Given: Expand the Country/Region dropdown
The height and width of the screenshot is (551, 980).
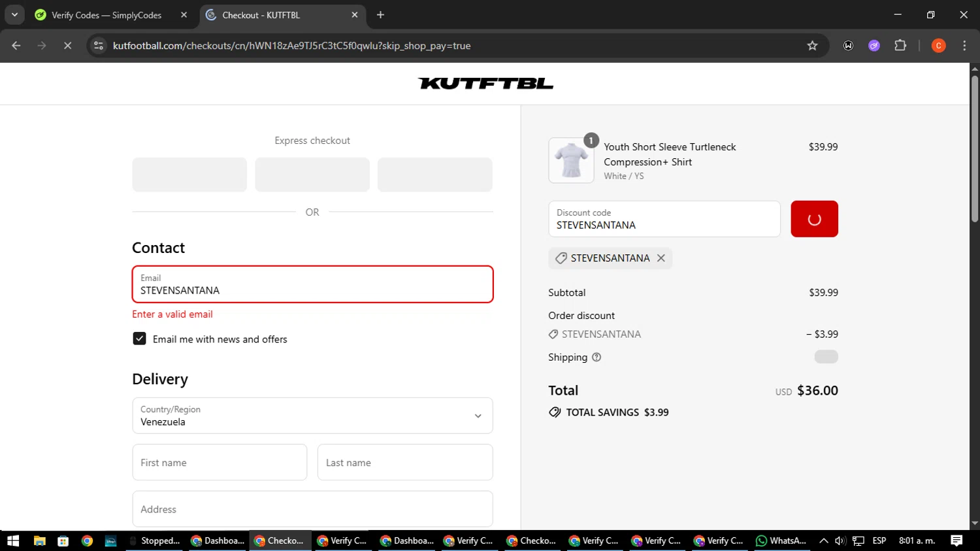Looking at the screenshot, I should 312,416.
